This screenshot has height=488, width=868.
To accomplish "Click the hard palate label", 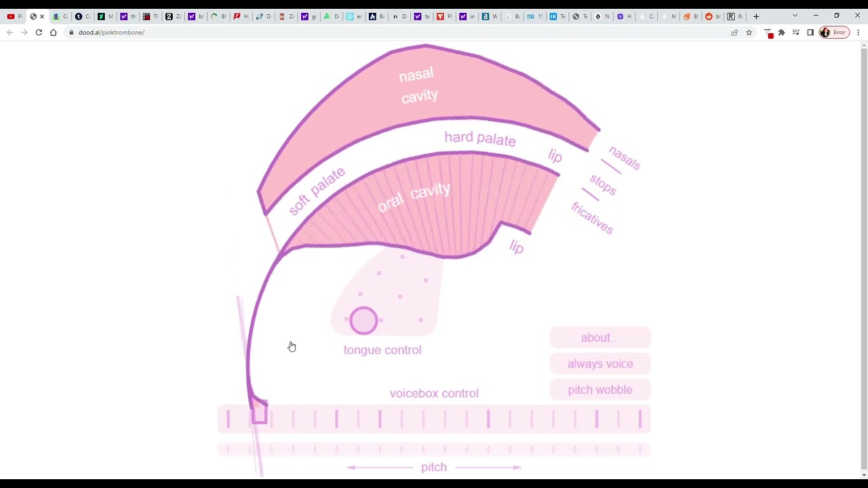I will 480,138.
